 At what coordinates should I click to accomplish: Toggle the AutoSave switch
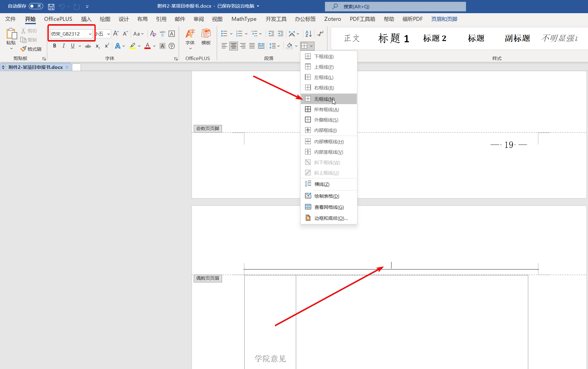(36, 6)
